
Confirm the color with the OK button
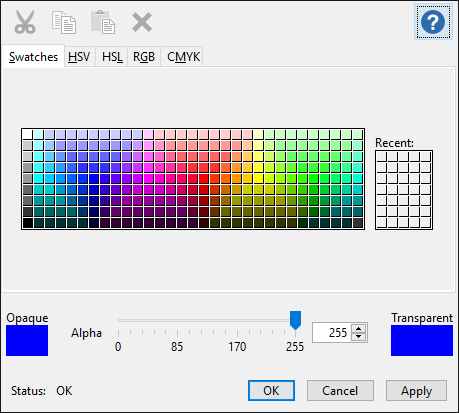[x=271, y=391]
